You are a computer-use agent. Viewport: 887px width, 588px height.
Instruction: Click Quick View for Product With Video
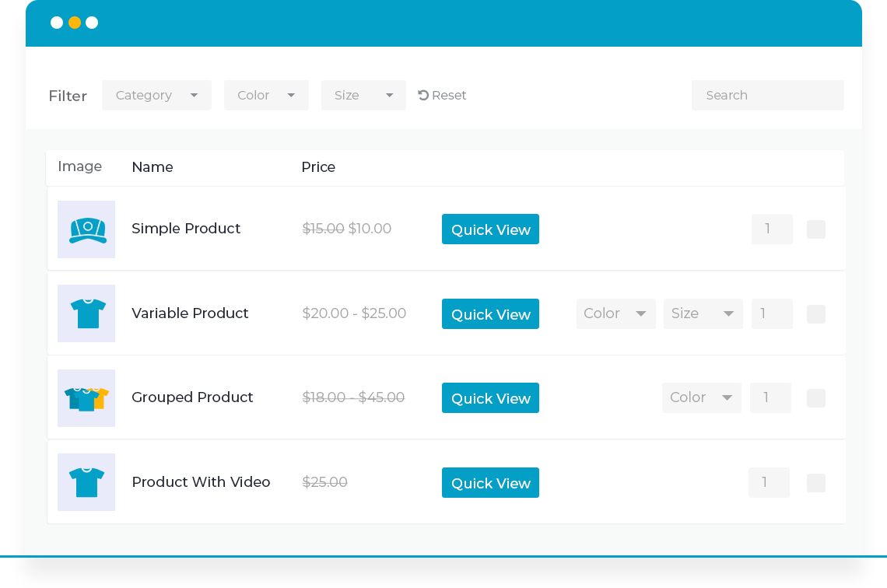[x=490, y=482]
